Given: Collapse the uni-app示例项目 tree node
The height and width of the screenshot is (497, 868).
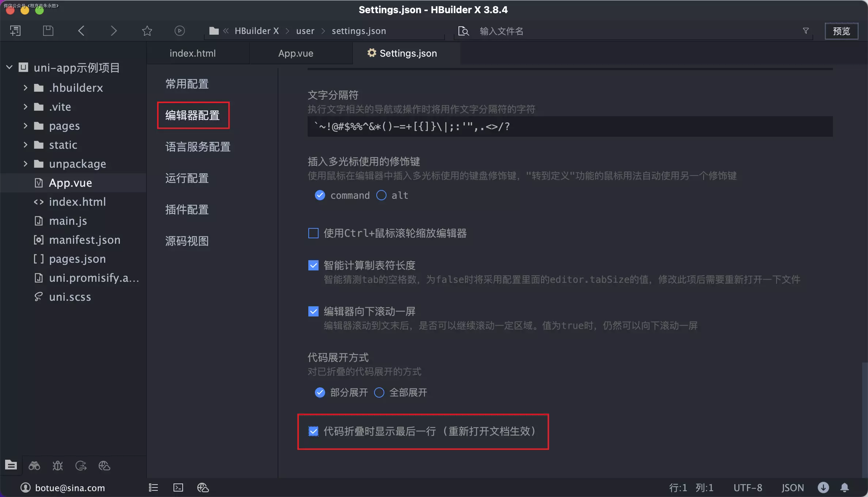Looking at the screenshot, I should pyautogui.click(x=9, y=67).
